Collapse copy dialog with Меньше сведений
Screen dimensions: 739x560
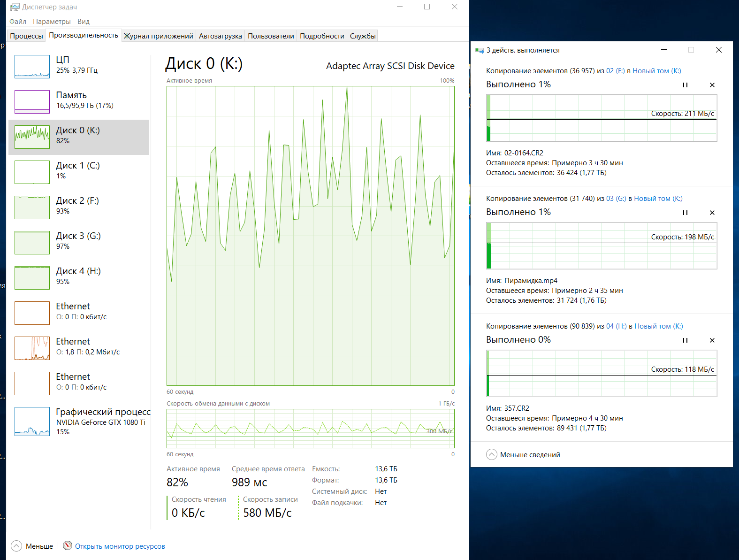[x=523, y=454]
